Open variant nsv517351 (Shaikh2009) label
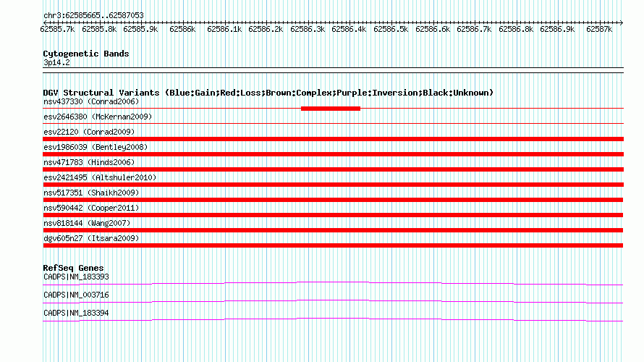 (x=91, y=193)
